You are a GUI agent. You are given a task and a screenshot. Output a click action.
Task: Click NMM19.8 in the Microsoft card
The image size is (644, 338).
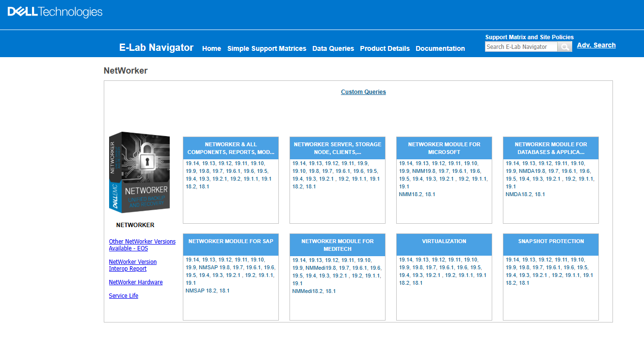click(x=424, y=171)
